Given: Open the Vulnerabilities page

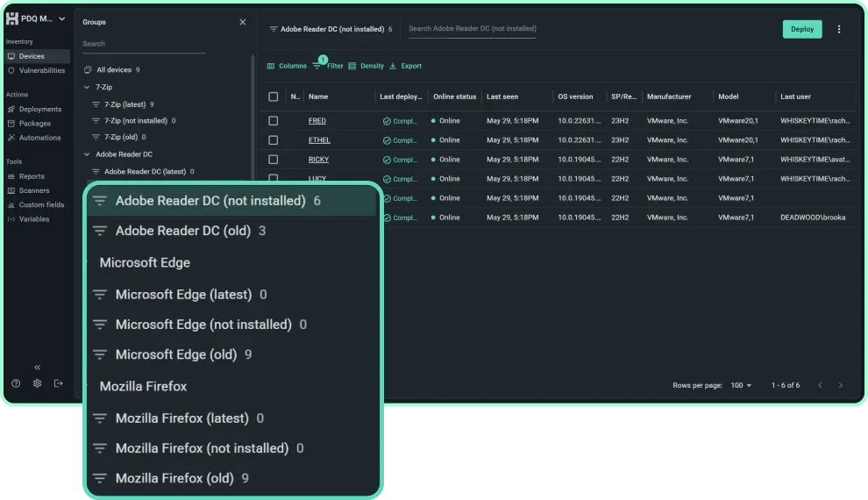Looking at the screenshot, I should click(37, 70).
